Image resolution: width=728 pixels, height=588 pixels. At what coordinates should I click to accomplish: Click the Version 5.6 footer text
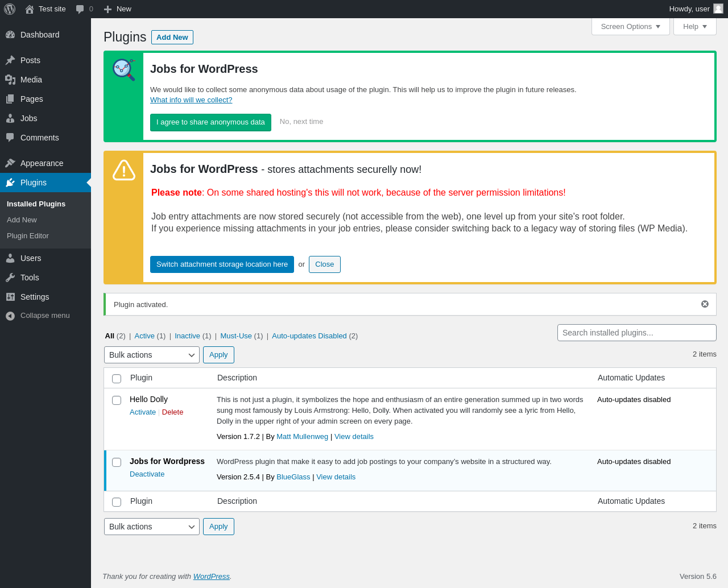(x=698, y=577)
